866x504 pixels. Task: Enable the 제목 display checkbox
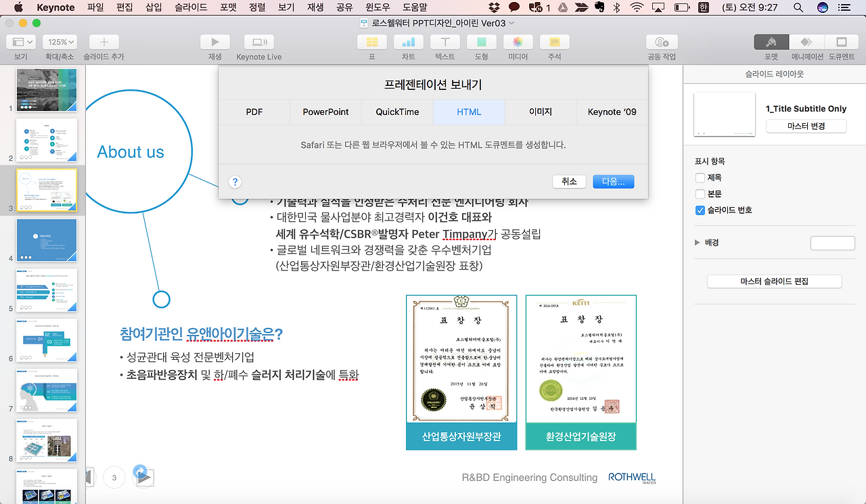(x=700, y=177)
